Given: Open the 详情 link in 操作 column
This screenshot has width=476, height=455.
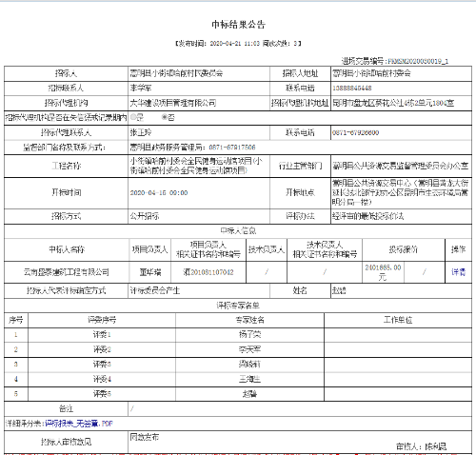Looking at the screenshot, I should point(458,272).
